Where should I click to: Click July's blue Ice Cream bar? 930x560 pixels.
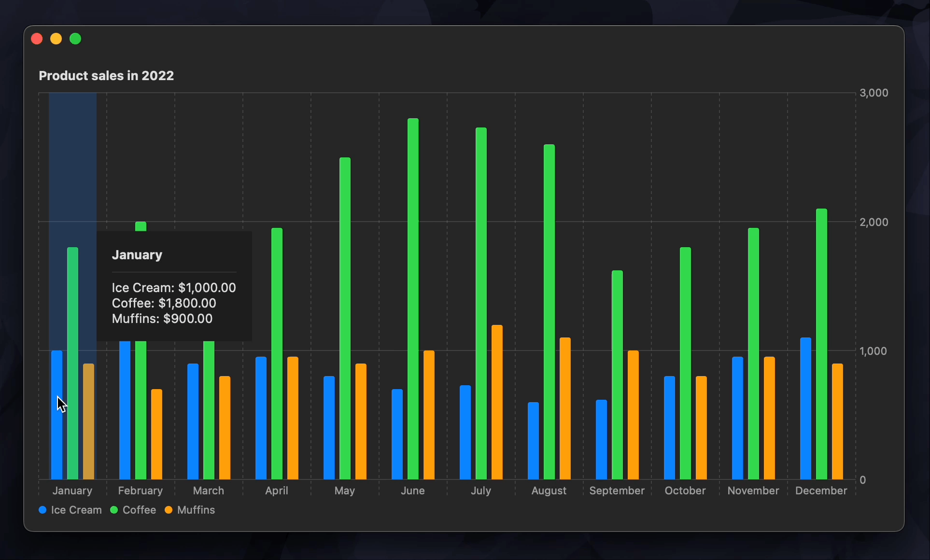coord(465,433)
